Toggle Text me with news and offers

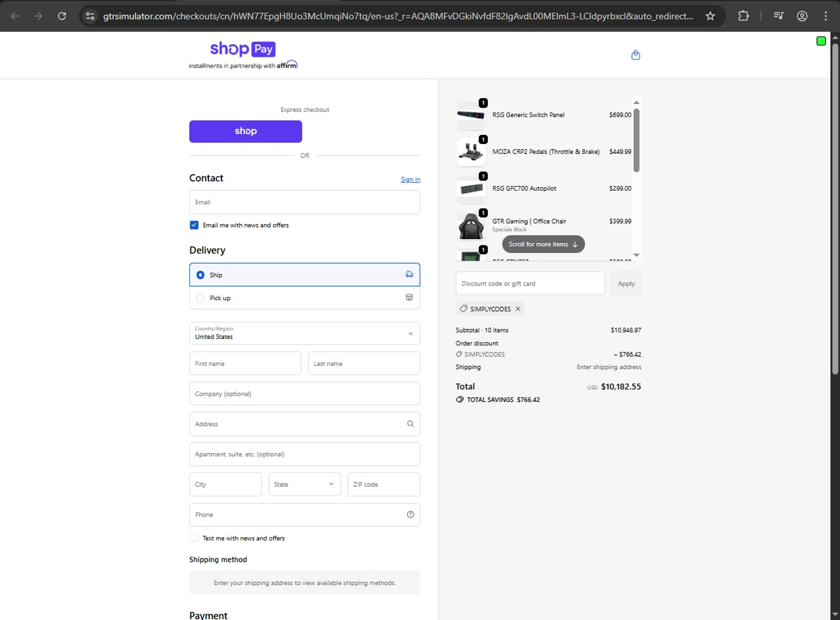pos(194,538)
